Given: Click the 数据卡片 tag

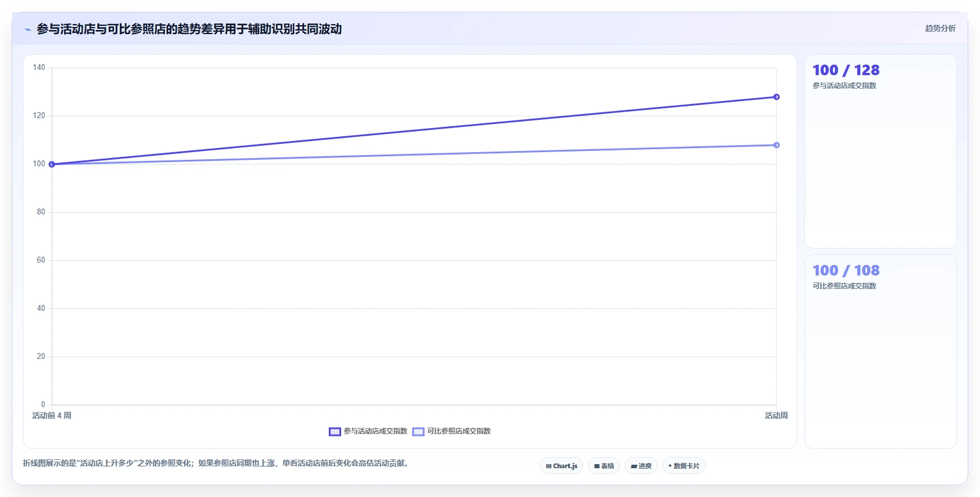Looking at the screenshot, I should click(x=683, y=466).
